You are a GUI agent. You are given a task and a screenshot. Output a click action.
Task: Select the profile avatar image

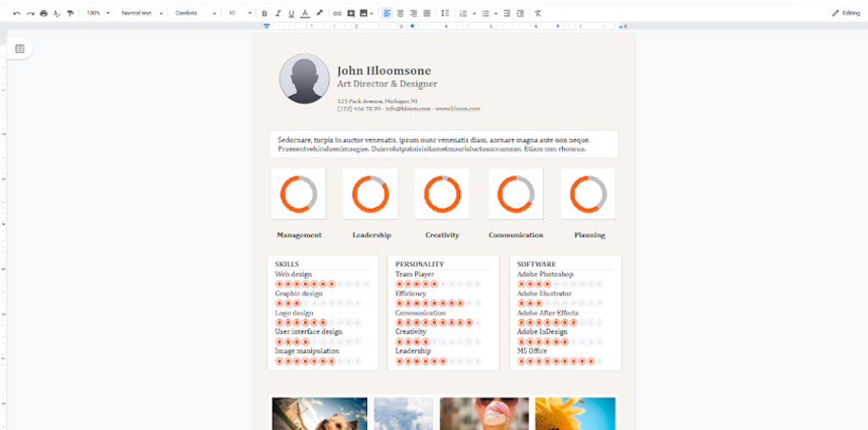(304, 79)
